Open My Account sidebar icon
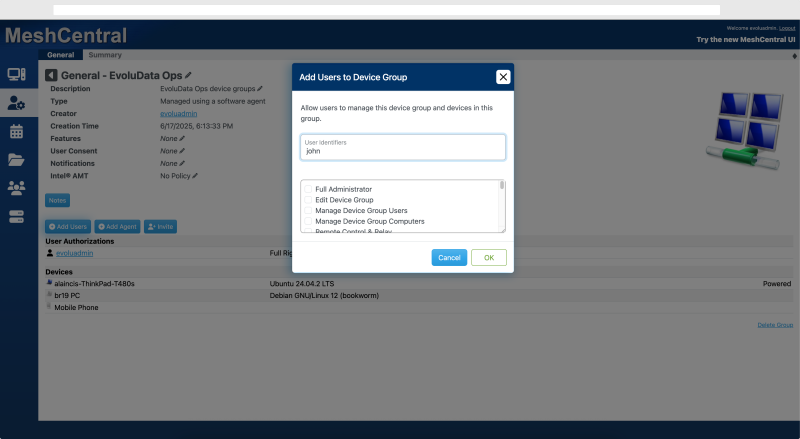The height and width of the screenshot is (439, 800). coord(16,103)
